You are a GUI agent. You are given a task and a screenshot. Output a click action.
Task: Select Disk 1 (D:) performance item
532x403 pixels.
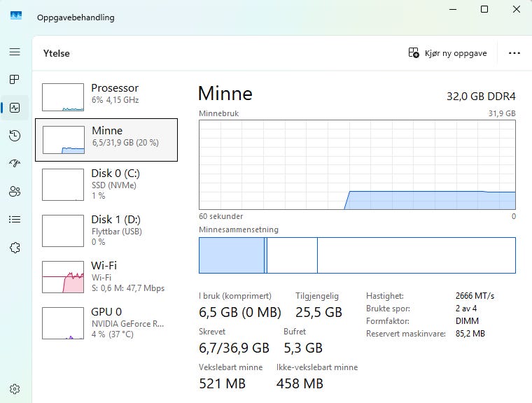[x=106, y=231]
